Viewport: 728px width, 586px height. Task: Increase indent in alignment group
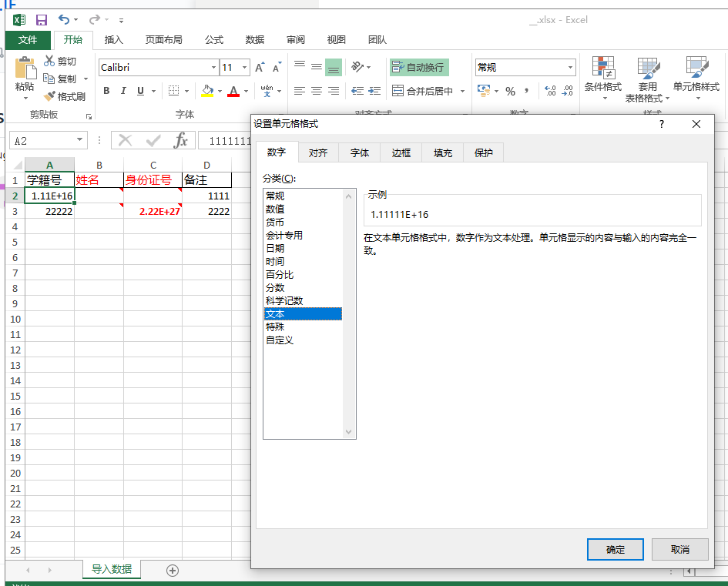374,91
